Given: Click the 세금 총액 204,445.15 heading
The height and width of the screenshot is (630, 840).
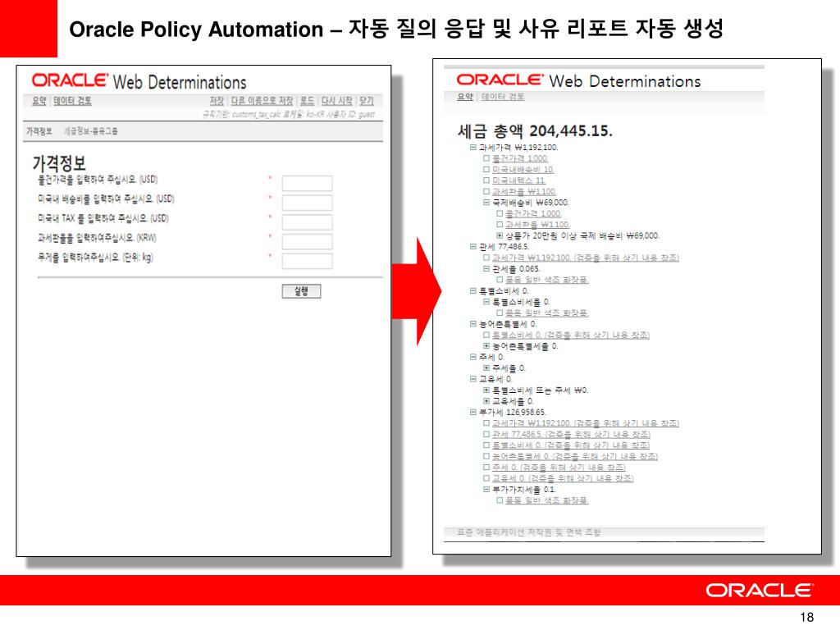Looking at the screenshot, I should click(x=535, y=130).
